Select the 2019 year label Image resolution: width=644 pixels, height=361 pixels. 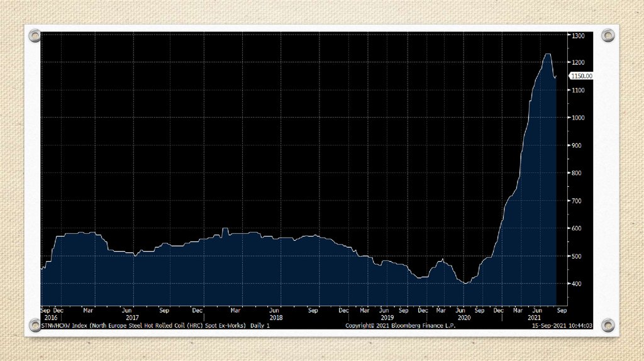[387, 318]
